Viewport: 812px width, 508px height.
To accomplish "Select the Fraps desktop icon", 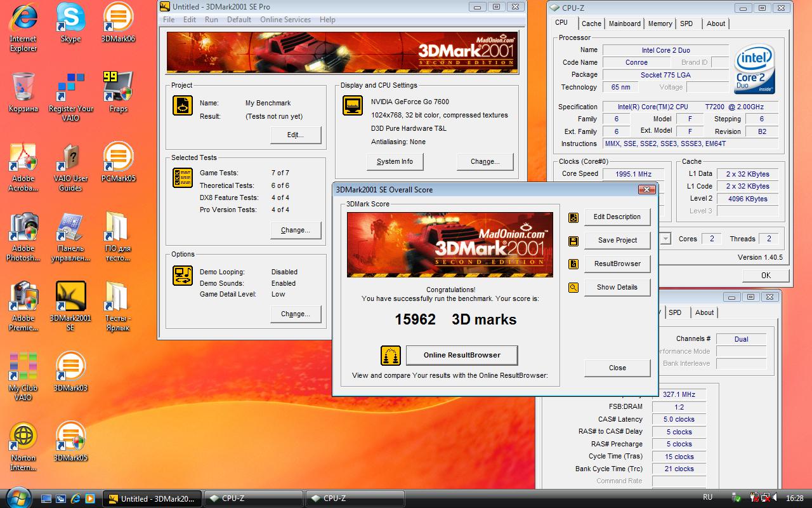I will [x=118, y=93].
